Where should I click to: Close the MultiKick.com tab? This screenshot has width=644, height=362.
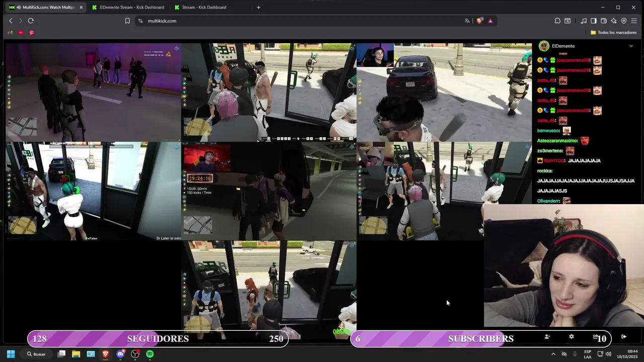tap(81, 8)
